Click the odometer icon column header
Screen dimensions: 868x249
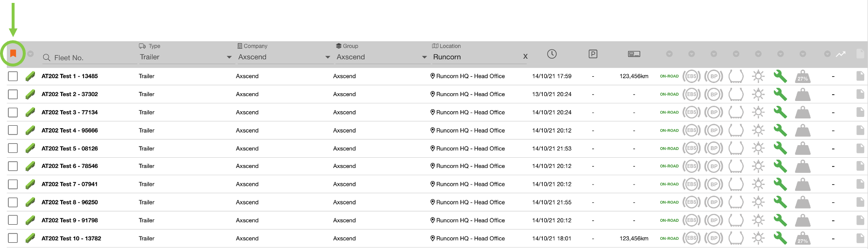coord(634,54)
